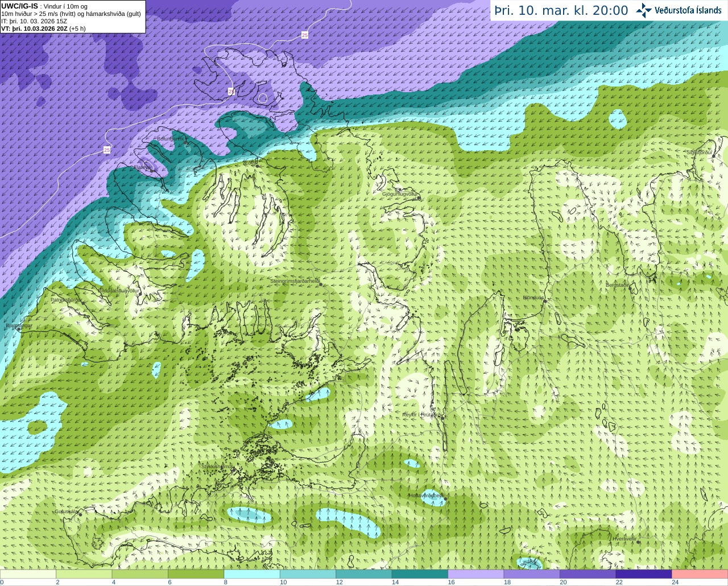The image size is (728, 586).
Task: Select the Holtavörðuheiði station marker
Action: tap(445, 499)
